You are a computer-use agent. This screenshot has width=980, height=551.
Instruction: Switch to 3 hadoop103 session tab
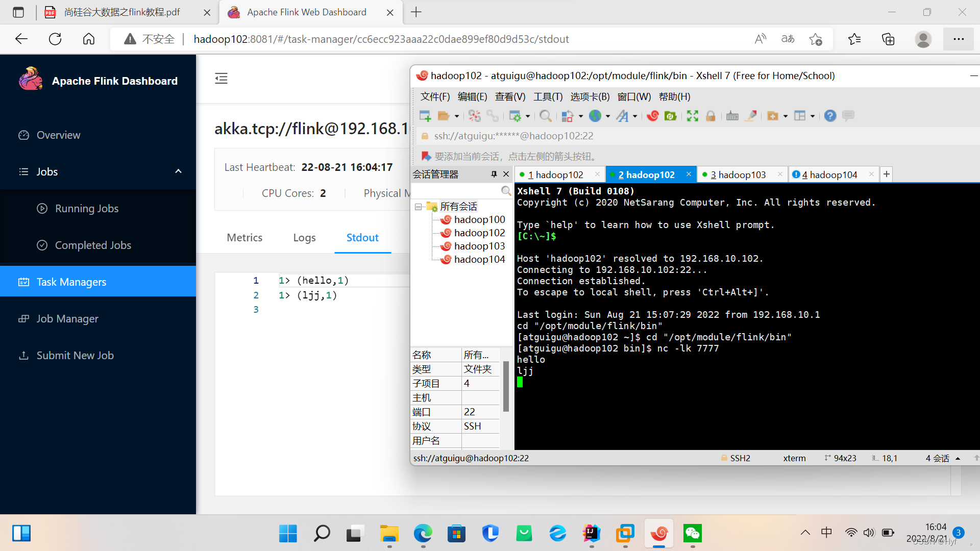pos(738,174)
